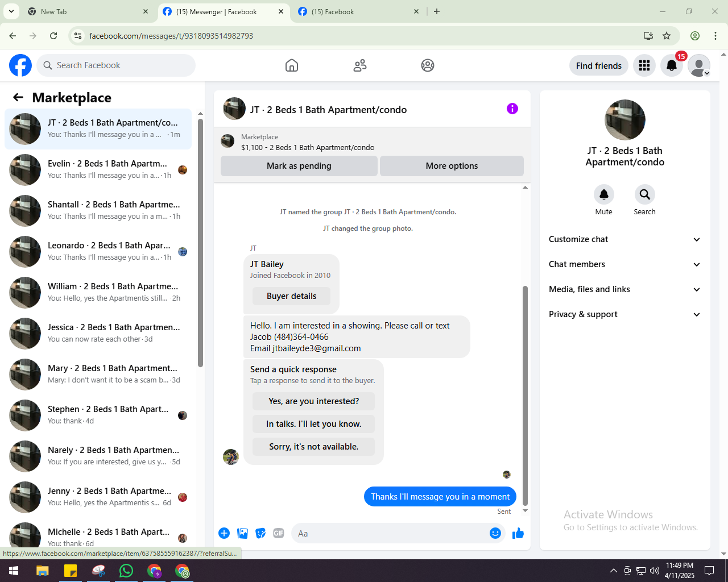
Task: Open site information icon in address bar
Action: coord(78,36)
